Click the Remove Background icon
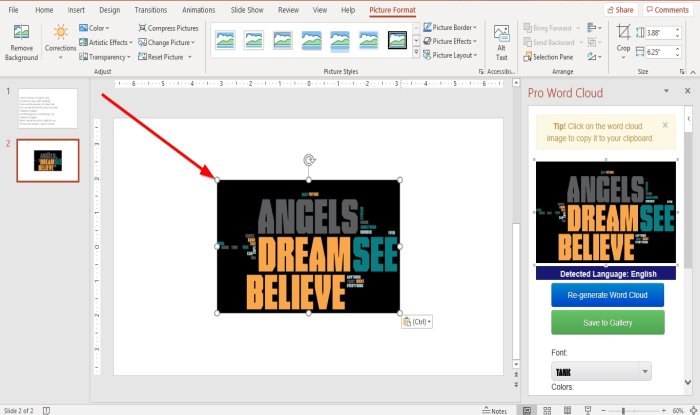This screenshot has height=415, width=700. (x=21, y=32)
